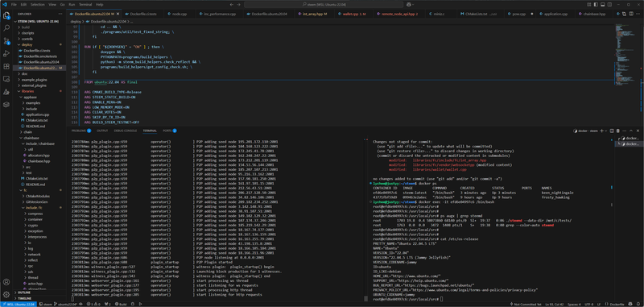Open the Source Control view

coord(6,40)
